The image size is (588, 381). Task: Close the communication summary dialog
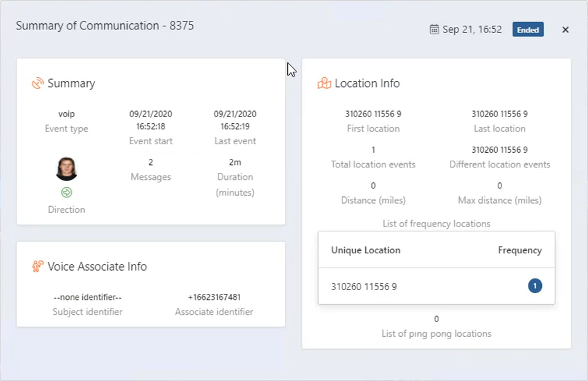pyautogui.click(x=565, y=29)
